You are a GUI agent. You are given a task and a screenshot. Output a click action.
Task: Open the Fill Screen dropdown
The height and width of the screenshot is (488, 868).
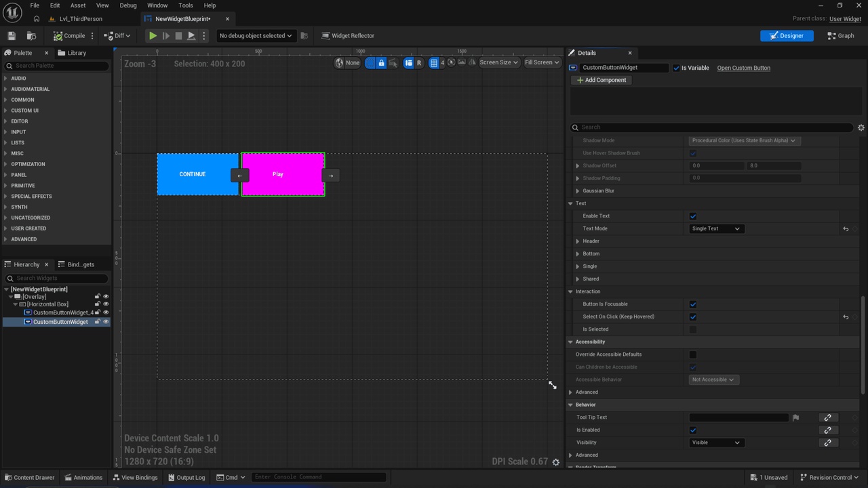coord(542,62)
